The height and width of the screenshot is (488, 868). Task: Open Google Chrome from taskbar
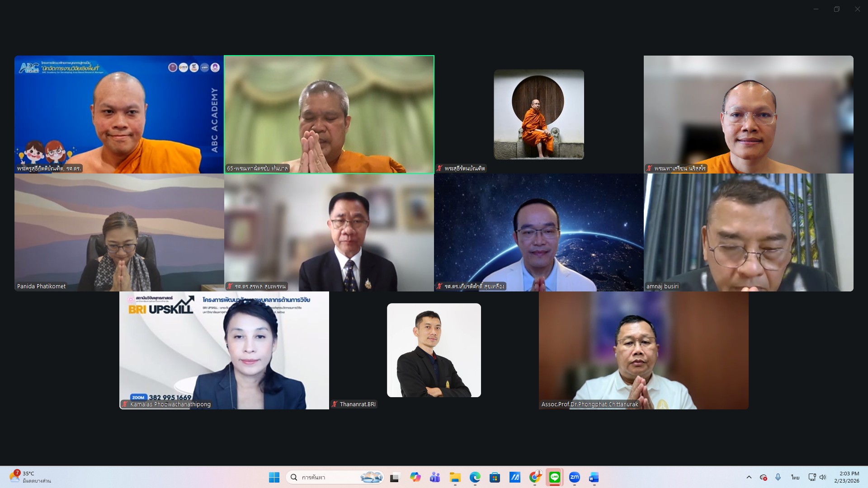(x=535, y=477)
